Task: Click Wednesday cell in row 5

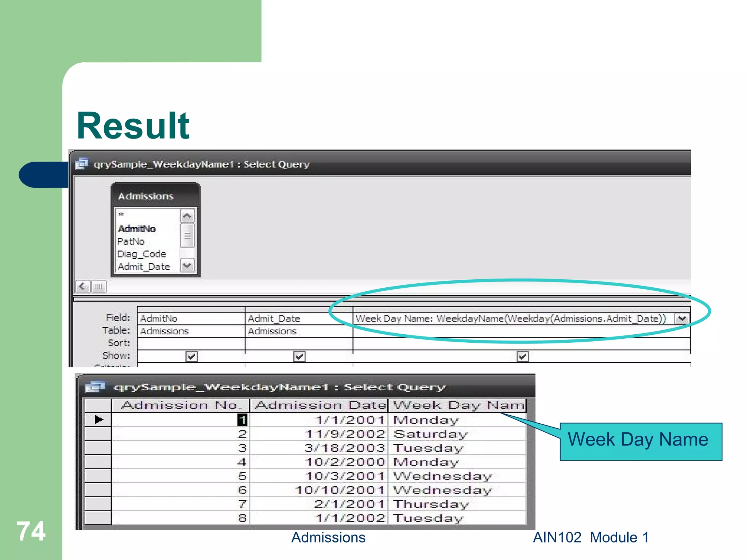Action: point(457,476)
